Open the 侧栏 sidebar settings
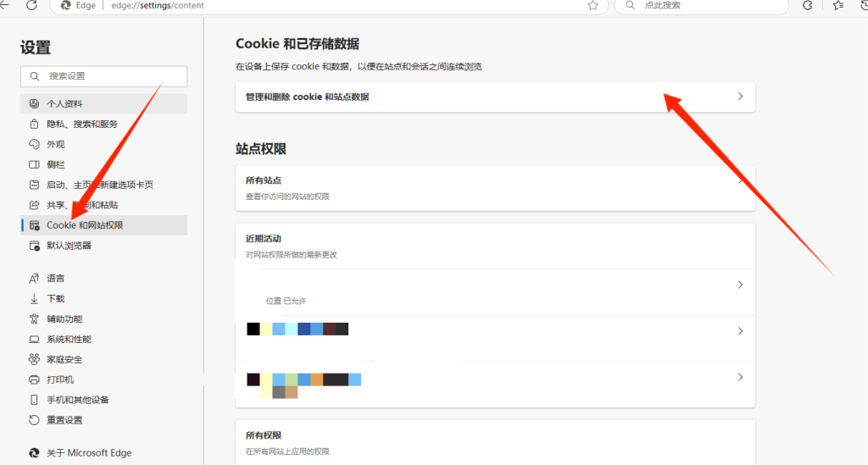Screen dimensions: 868x465 tap(56, 164)
